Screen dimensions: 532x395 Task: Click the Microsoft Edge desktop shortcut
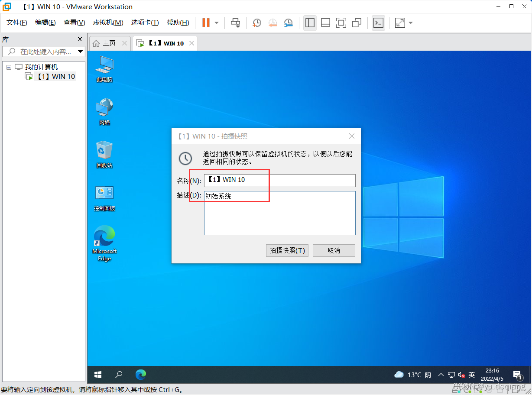[x=104, y=243]
